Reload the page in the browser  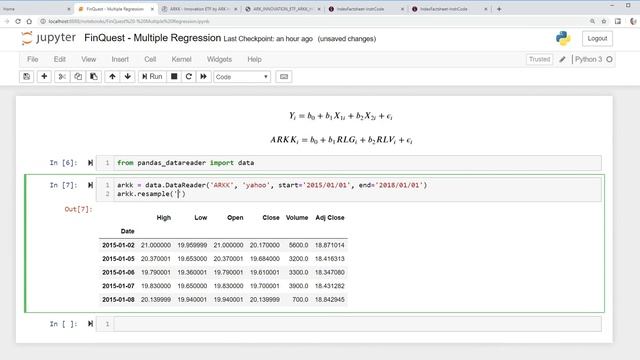click(x=18, y=21)
